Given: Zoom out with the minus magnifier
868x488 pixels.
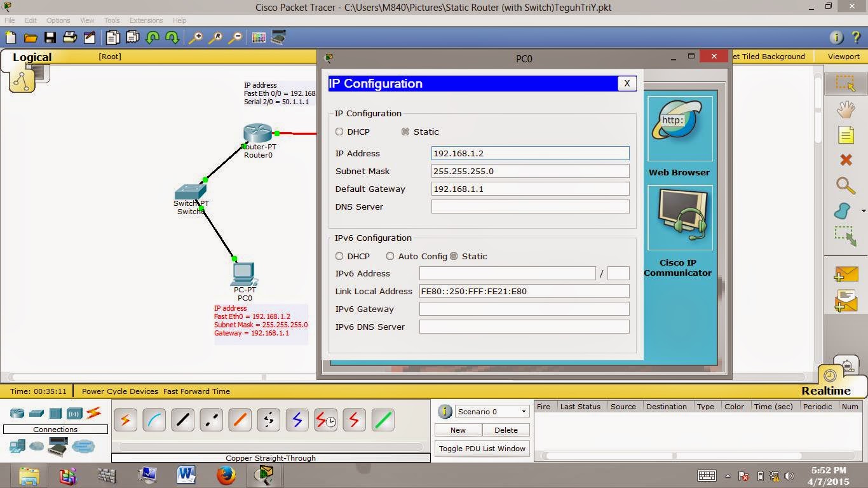Looking at the screenshot, I should (235, 37).
